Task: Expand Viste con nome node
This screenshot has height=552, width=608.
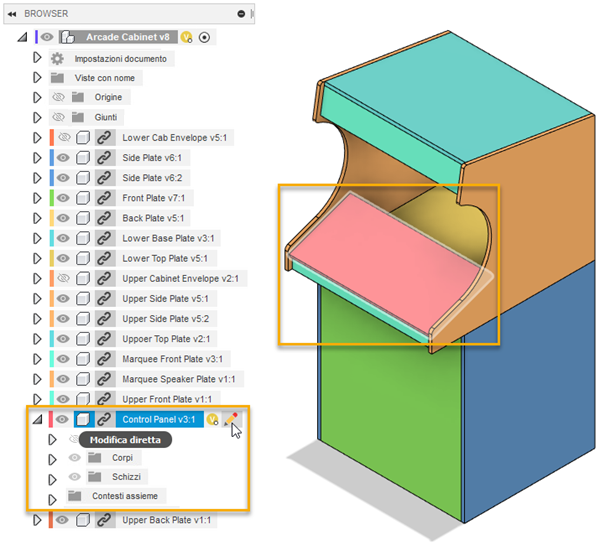Action: click(37, 78)
